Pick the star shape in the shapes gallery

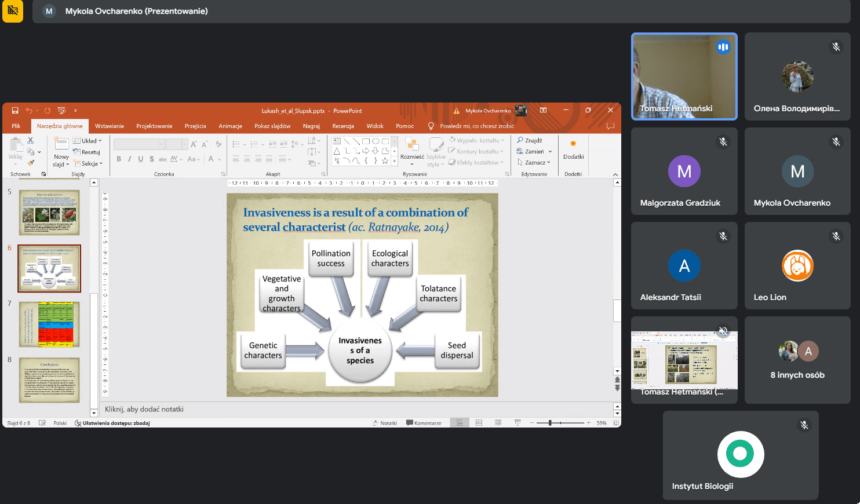385,160
